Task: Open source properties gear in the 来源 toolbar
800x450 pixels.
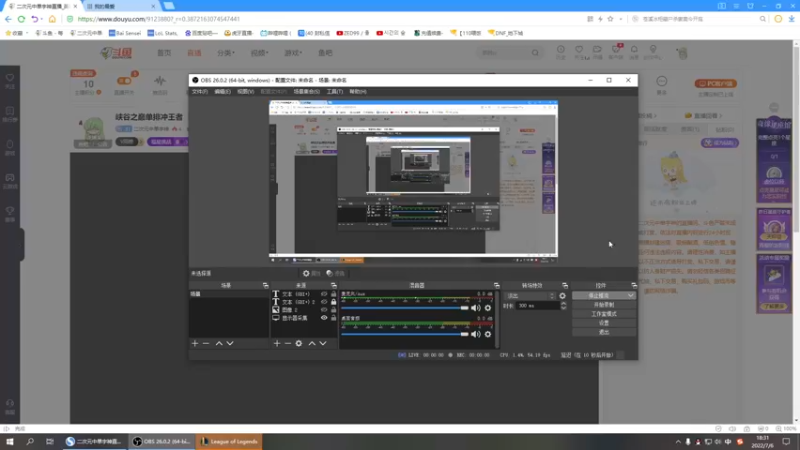Action: (299, 343)
